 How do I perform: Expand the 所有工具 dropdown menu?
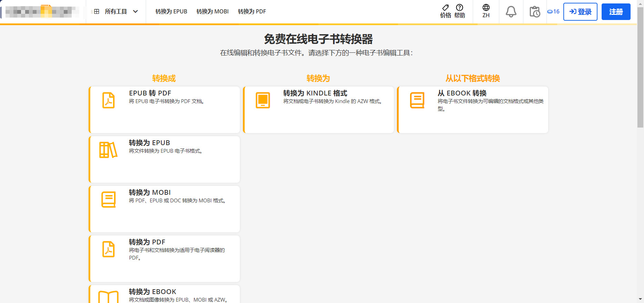(x=116, y=12)
